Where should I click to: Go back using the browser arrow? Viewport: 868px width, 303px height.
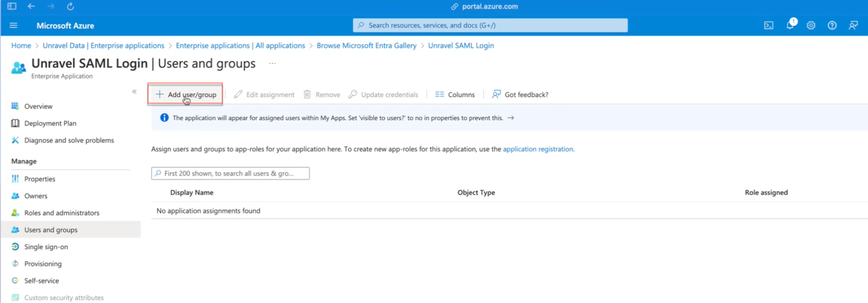point(31,6)
